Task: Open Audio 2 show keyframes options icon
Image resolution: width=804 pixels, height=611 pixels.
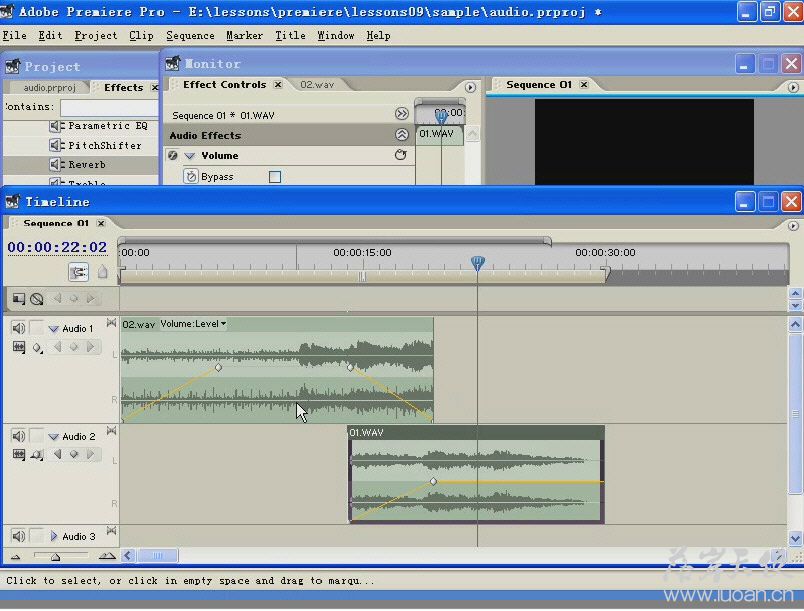Action: pyautogui.click(x=36, y=455)
